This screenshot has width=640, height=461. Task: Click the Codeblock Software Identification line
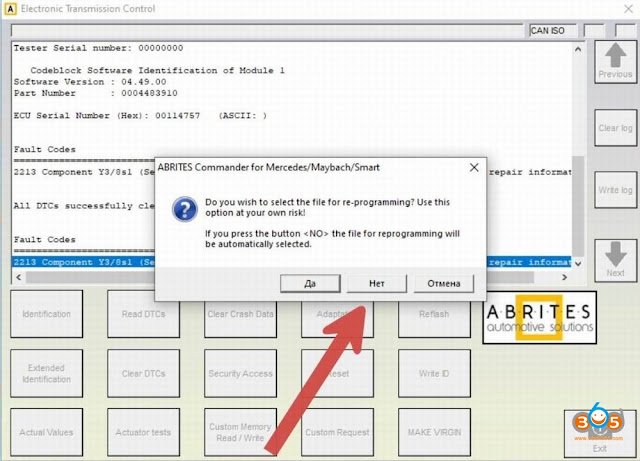(158, 70)
